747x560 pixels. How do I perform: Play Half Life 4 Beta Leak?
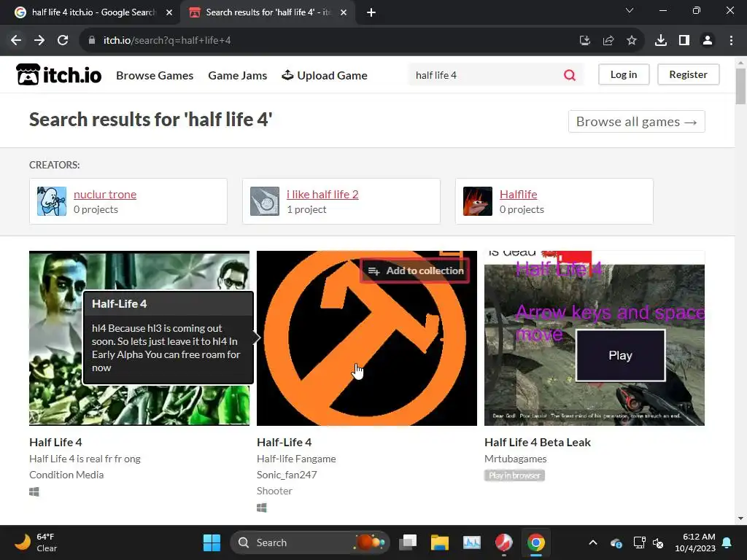pyautogui.click(x=620, y=355)
